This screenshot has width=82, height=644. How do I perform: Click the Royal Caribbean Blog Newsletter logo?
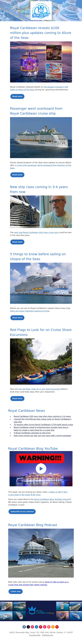tap(41, 11)
